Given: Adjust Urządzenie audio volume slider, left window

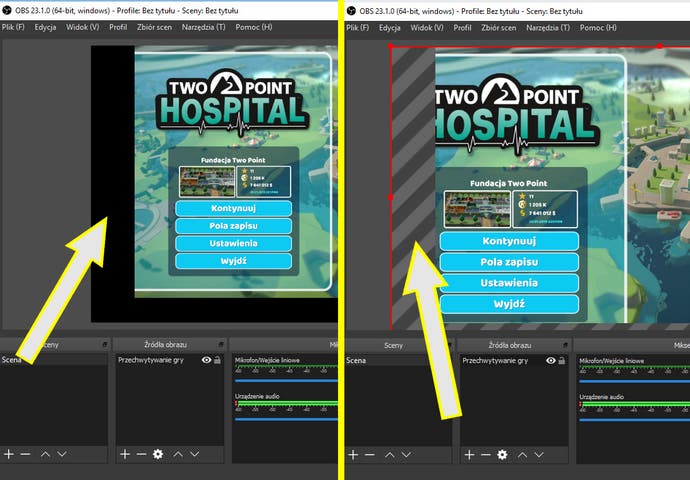Looking at the screenshot, I should (x=286, y=419).
